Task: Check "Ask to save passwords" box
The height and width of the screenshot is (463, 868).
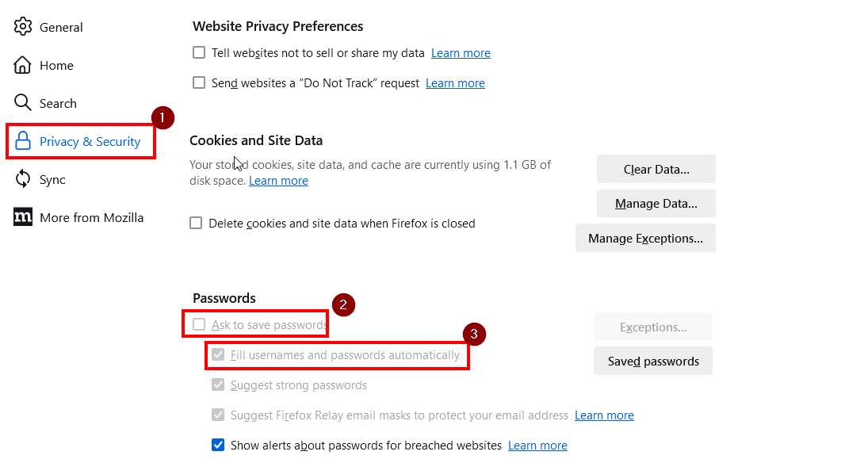Action: (199, 324)
